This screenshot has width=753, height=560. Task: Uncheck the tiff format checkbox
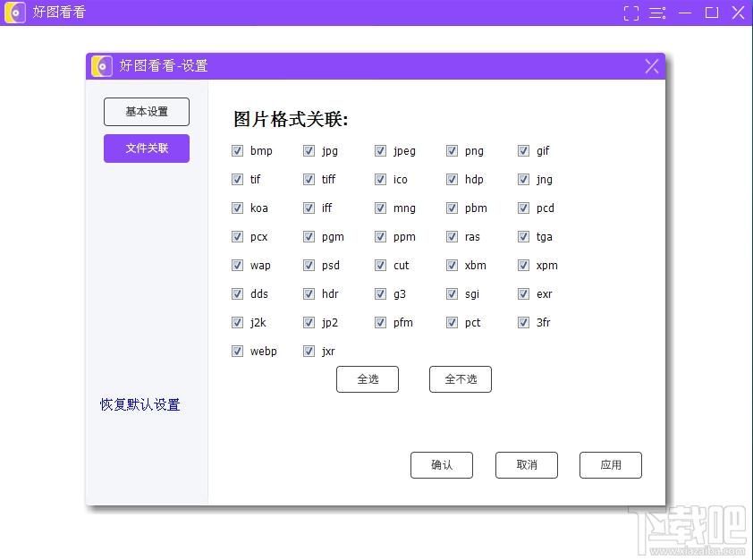tap(309, 180)
